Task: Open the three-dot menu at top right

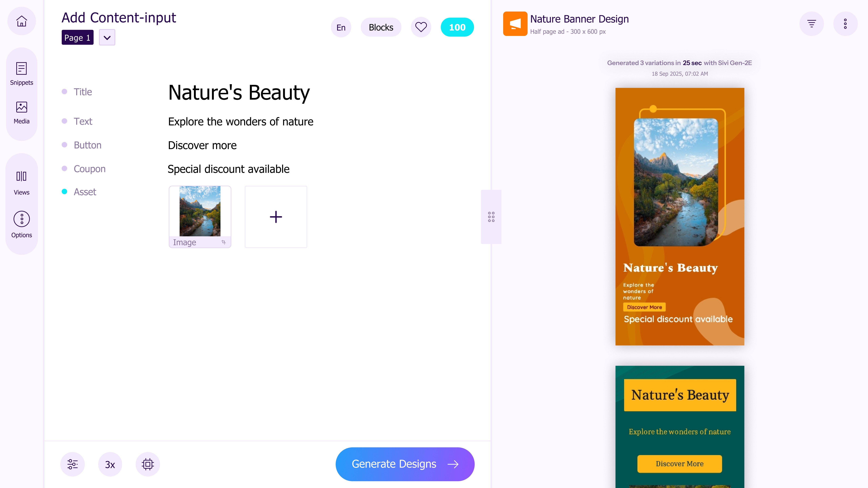Action: pos(846,24)
